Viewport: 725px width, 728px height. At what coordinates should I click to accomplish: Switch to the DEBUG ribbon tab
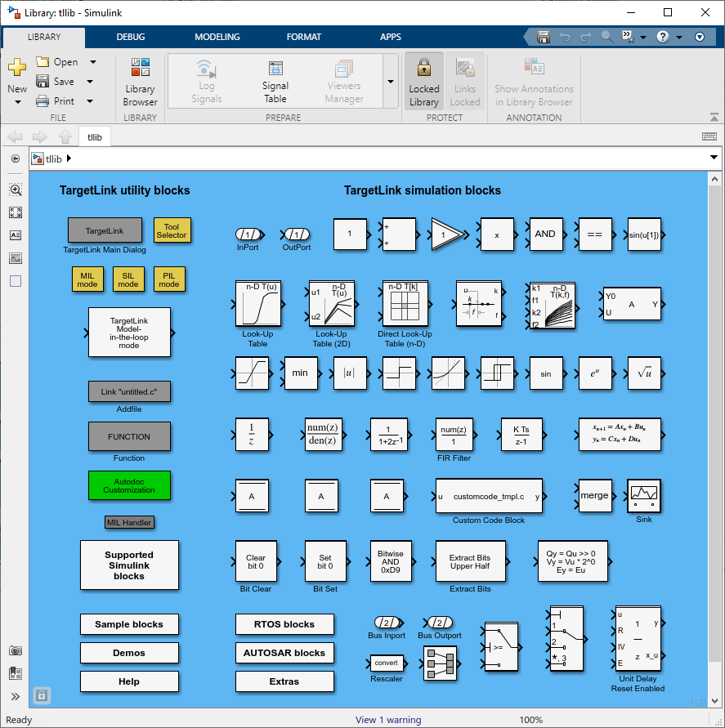coord(131,37)
